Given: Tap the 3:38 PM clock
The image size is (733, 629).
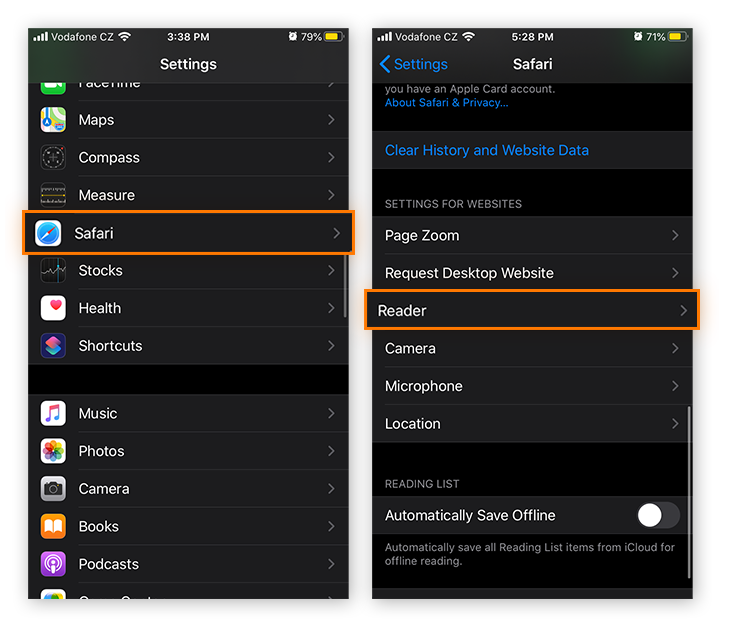Looking at the screenshot, I should [188, 36].
